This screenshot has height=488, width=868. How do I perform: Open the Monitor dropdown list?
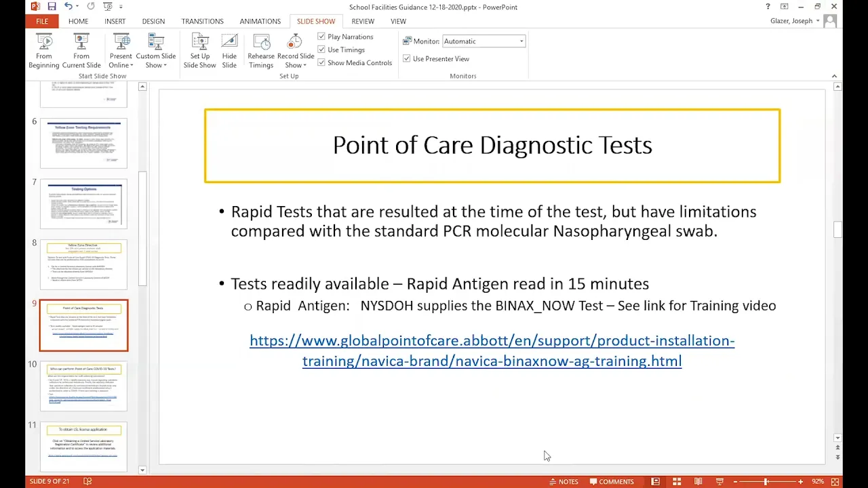click(x=521, y=41)
